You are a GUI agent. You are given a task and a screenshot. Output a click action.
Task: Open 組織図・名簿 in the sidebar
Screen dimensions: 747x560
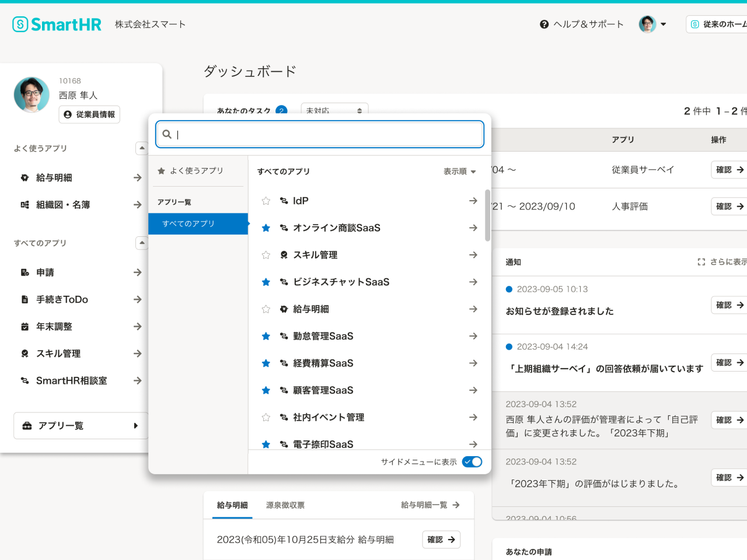click(x=81, y=205)
